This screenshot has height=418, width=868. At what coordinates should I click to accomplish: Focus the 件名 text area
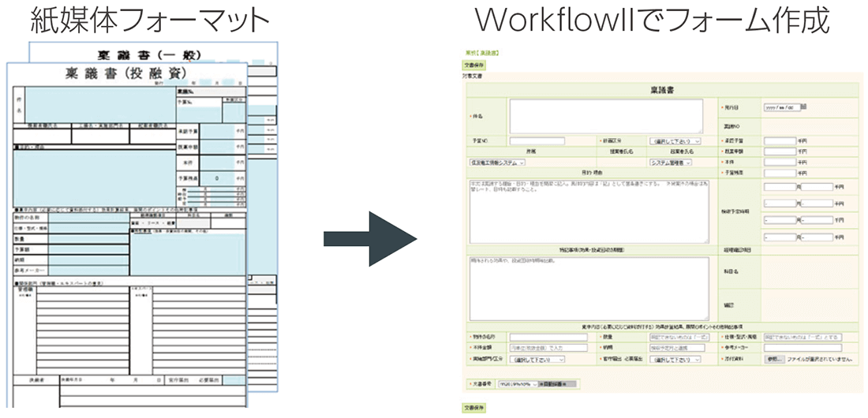click(x=606, y=116)
